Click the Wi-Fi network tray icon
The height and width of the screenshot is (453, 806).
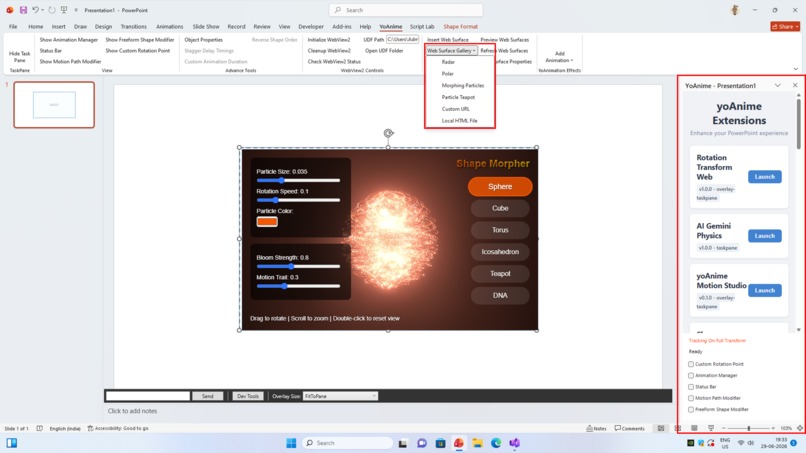pyautogui.click(x=741, y=443)
